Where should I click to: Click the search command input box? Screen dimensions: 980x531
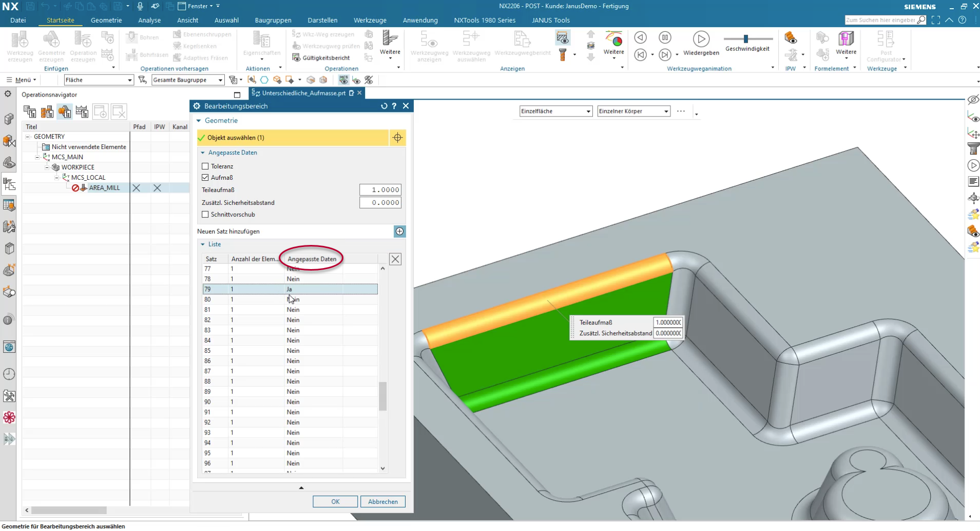tap(880, 20)
